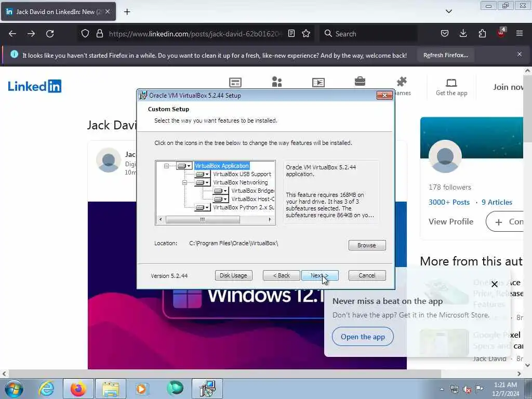Open Firefox downloads panel
This screenshot has height=399, width=532.
click(463, 34)
